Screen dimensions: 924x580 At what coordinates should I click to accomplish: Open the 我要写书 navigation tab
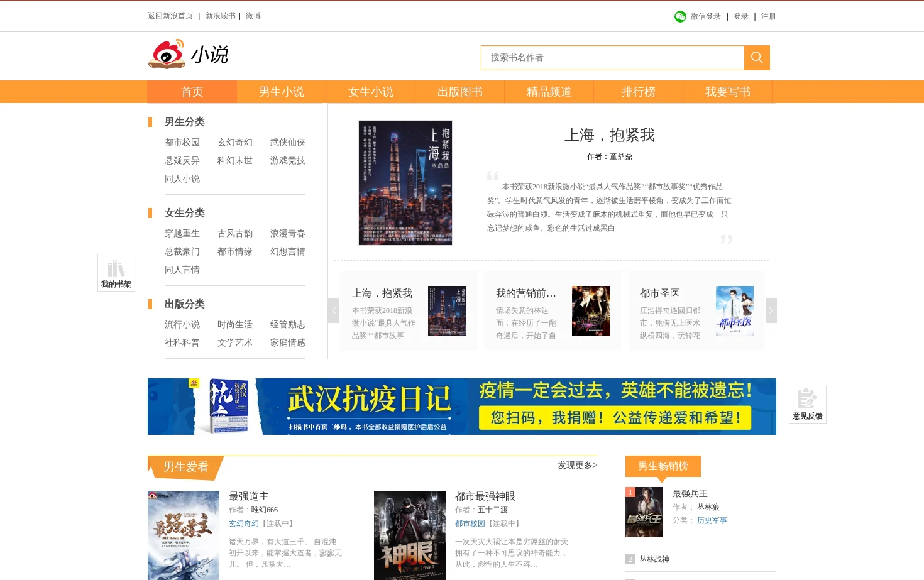(x=728, y=92)
